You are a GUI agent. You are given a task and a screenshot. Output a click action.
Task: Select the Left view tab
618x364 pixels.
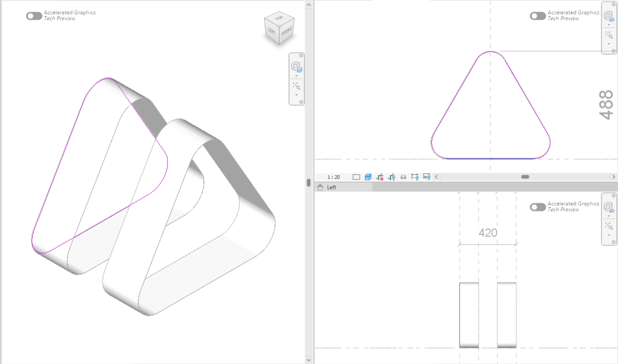pyautogui.click(x=331, y=187)
